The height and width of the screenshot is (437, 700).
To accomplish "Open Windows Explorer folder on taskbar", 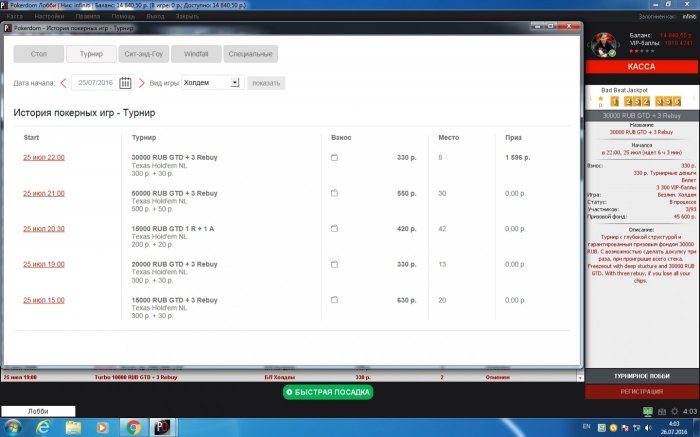I will pos(73,428).
